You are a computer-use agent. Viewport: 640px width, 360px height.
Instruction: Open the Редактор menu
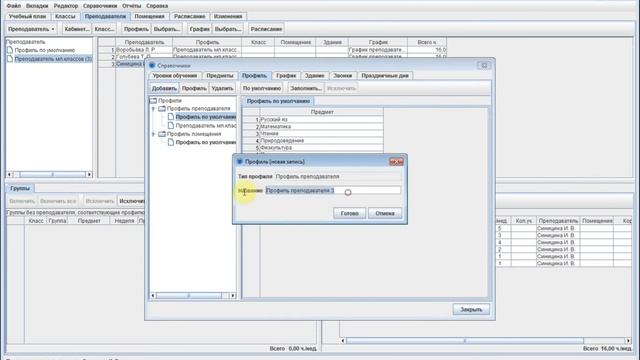(x=66, y=6)
